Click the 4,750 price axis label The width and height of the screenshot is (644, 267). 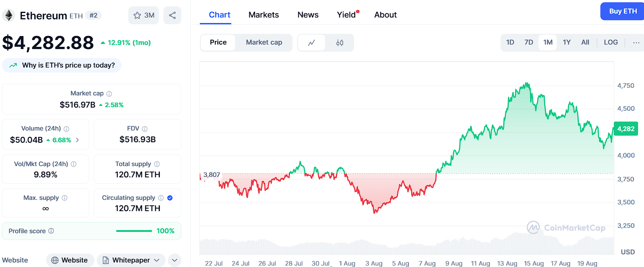pos(626,86)
